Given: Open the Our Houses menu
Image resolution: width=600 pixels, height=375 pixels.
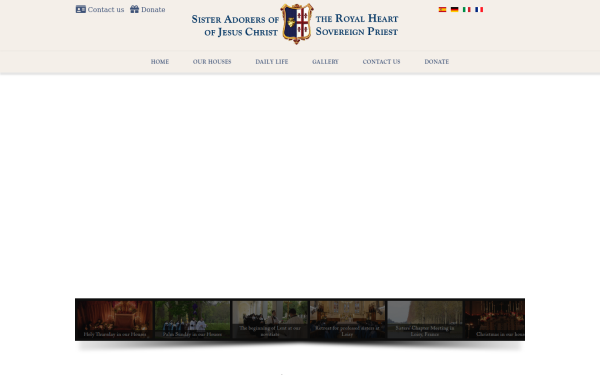Looking at the screenshot, I should (212, 62).
